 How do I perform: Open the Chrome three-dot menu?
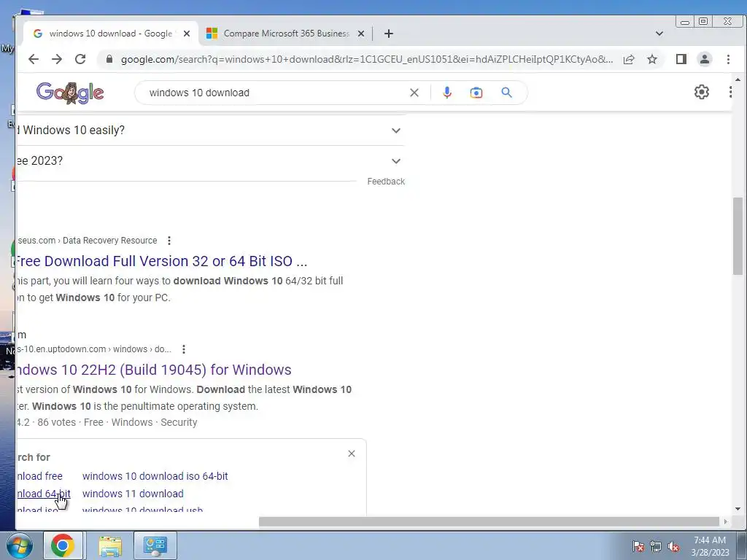point(728,59)
